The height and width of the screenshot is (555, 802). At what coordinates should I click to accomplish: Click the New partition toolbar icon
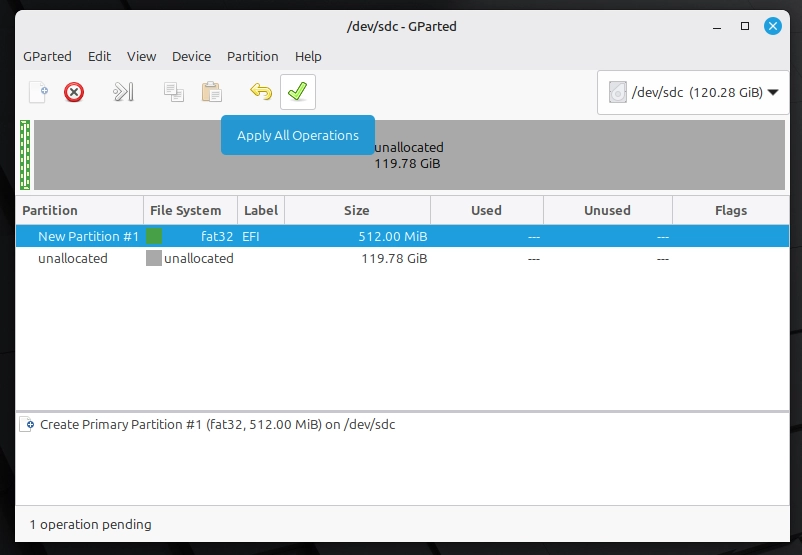click(x=38, y=92)
